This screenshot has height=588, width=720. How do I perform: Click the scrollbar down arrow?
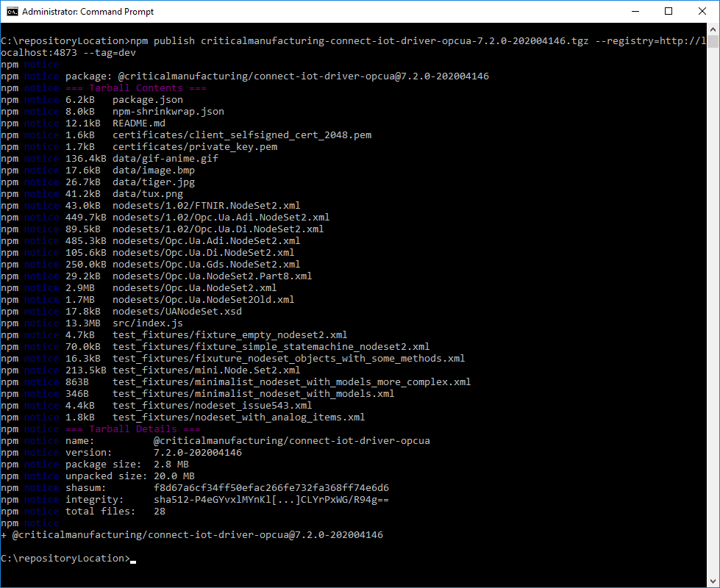click(x=713, y=581)
